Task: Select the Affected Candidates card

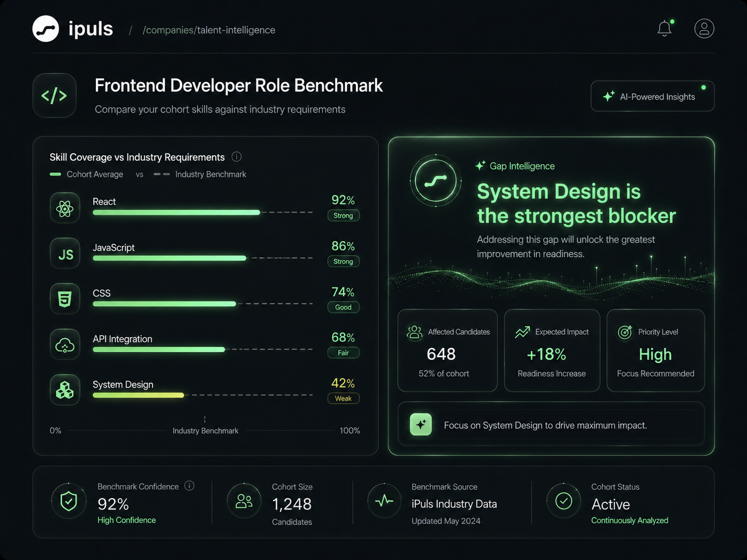Action: (447, 351)
